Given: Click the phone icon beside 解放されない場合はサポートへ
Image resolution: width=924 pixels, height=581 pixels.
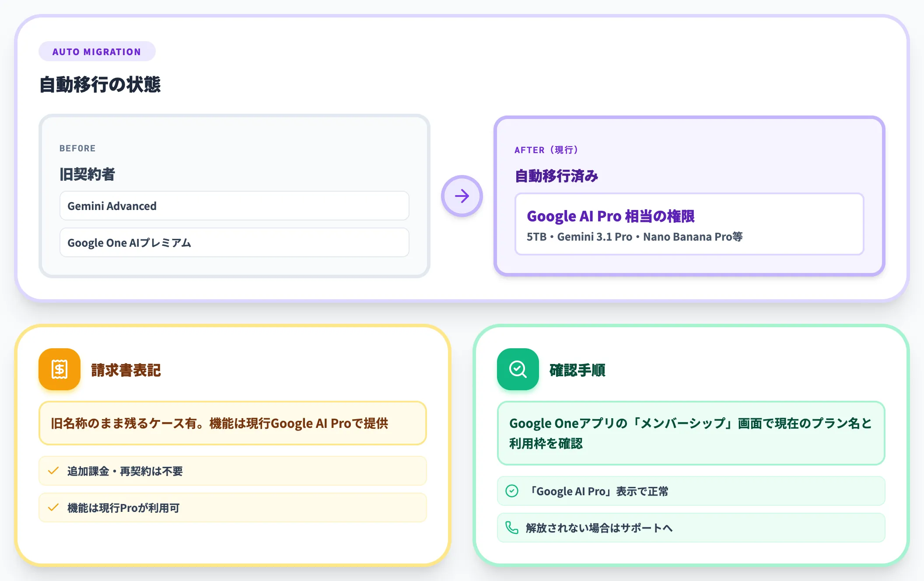Looking at the screenshot, I should 512,528.
